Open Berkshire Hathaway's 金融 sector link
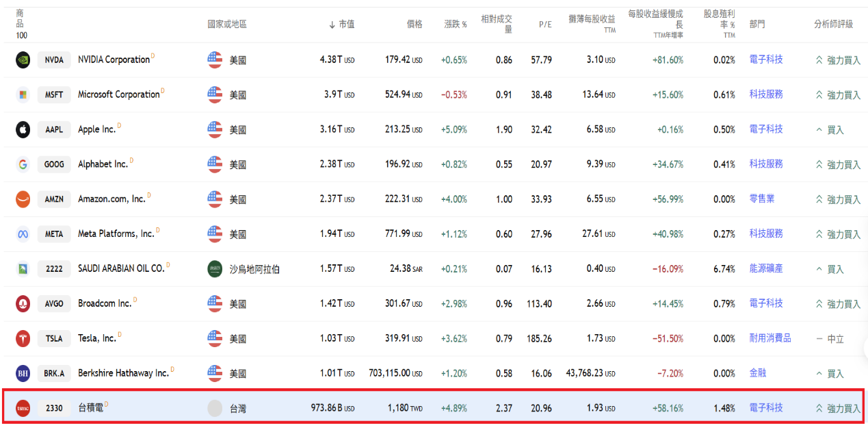868x430 pixels. click(757, 373)
